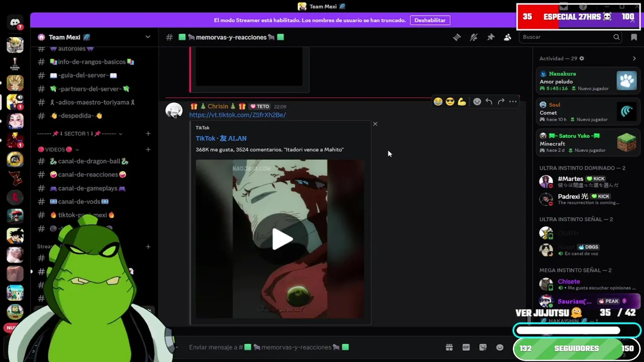The width and height of the screenshot is (644, 362).
Task: Expand Actividad panel chevron arrow
Action: coord(634,58)
